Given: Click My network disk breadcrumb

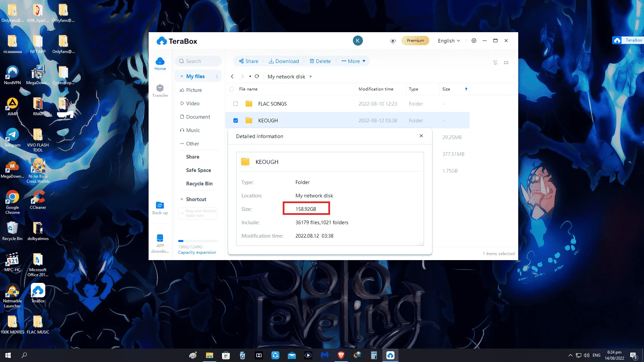Looking at the screenshot, I should (286, 76).
